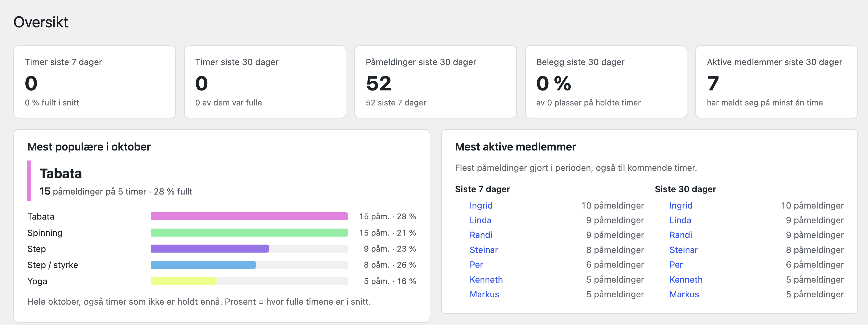Click Per link under Siste 30 dager
The height and width of the screenshot is (325, 868).
pyautogui.click(x=676, y=265)
